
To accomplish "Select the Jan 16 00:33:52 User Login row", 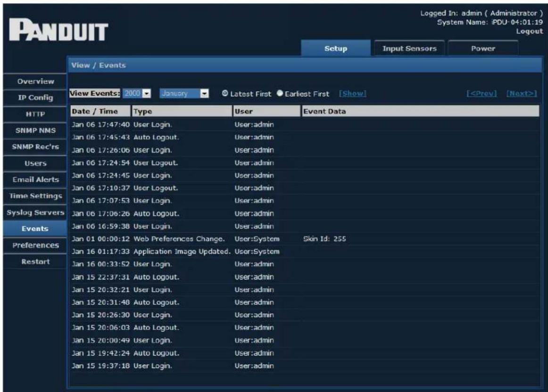I will pos(305,264).
